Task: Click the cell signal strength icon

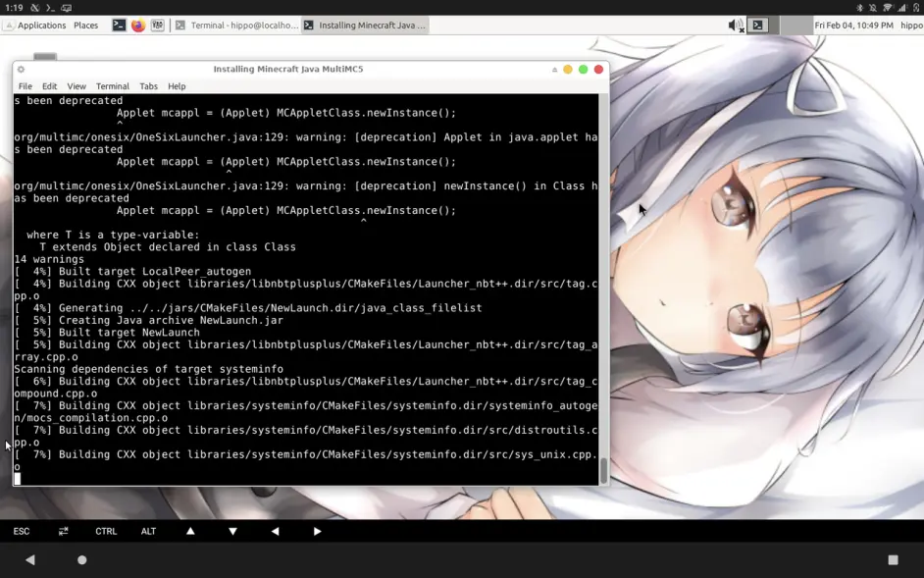Action: tap(902, 8)
